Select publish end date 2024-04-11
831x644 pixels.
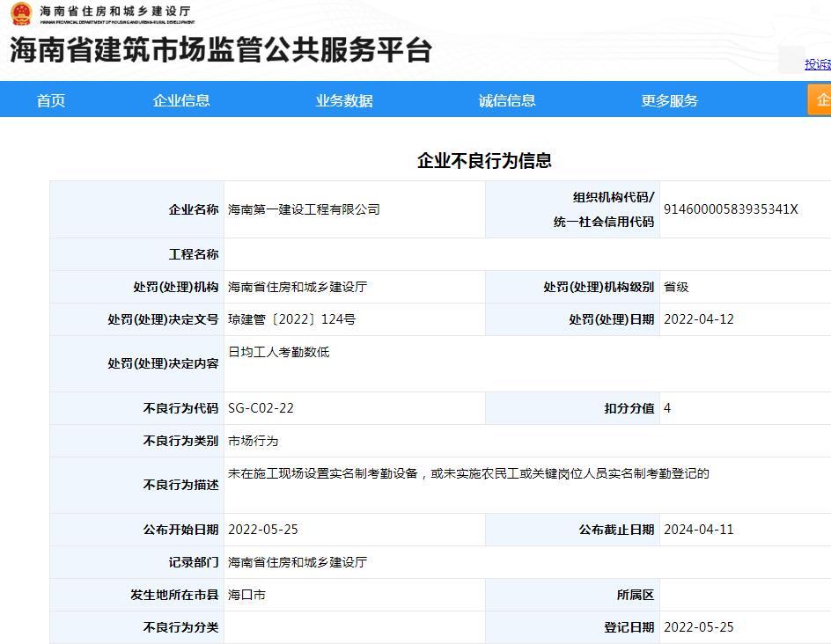[698, 530]
